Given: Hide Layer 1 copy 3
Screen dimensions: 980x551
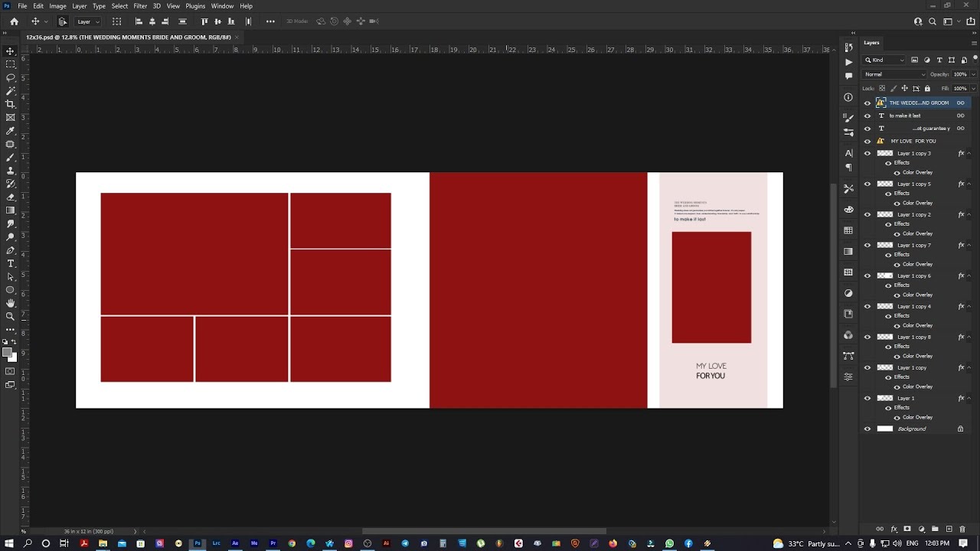Looking at the screenshot, I should tap(867, 153).
